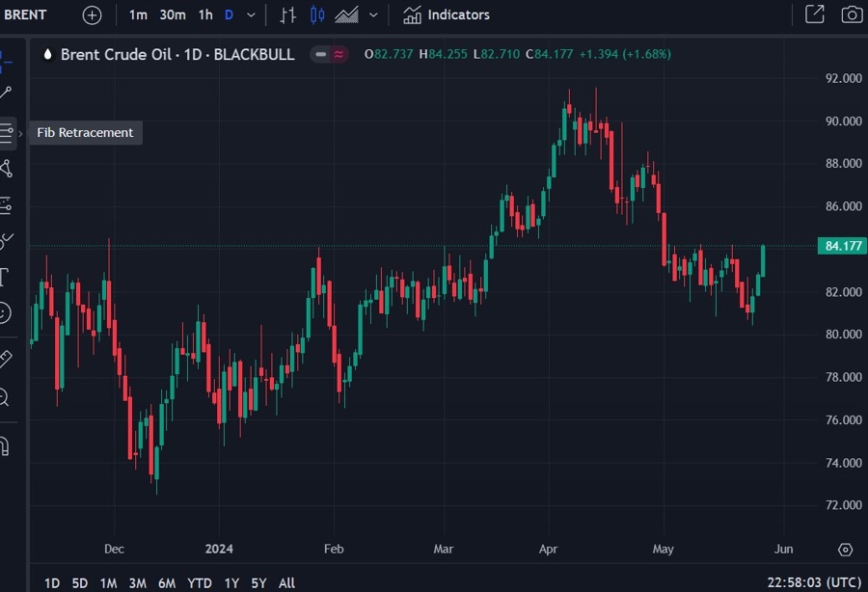Select the Forecasting and measurement tool

pos(6,204)
